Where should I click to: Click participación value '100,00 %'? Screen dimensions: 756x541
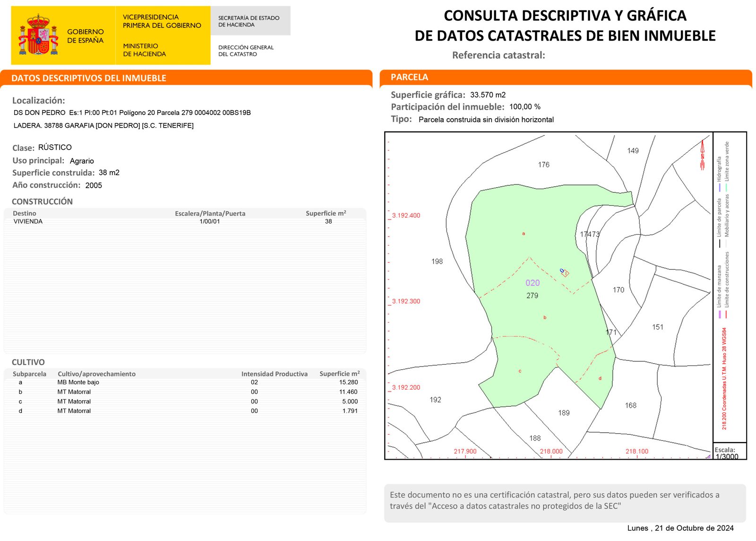coord(525,107)
